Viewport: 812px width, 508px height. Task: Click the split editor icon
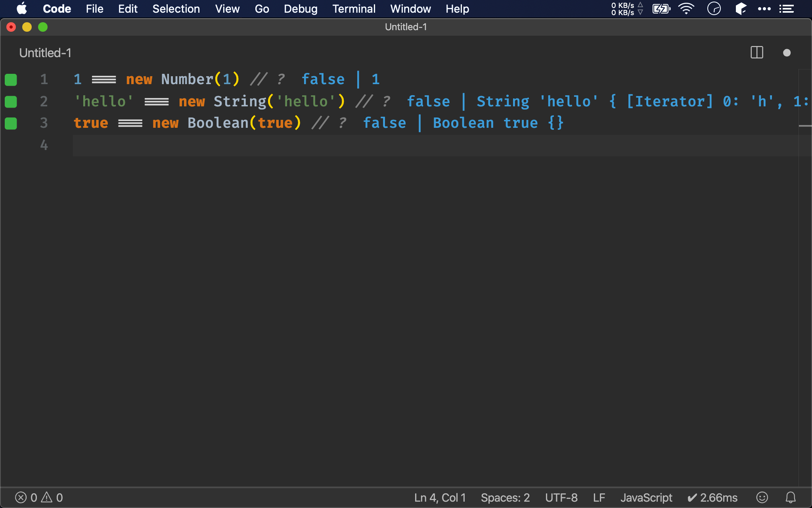[x=757, y=52]
